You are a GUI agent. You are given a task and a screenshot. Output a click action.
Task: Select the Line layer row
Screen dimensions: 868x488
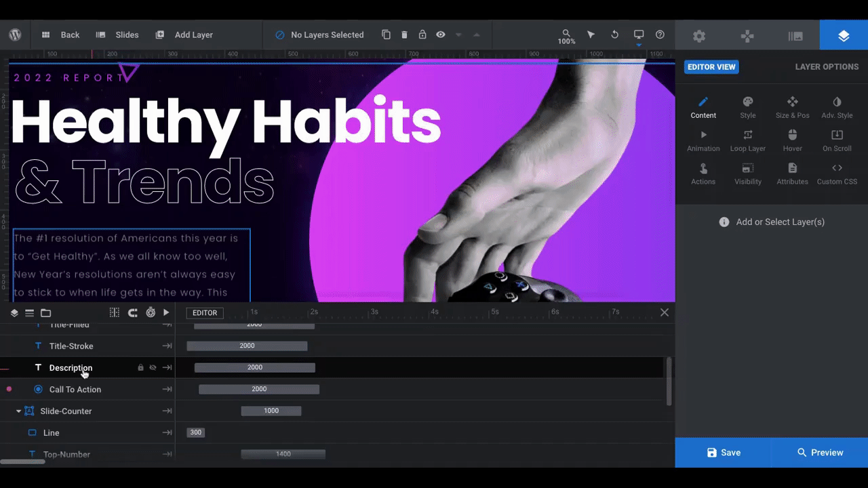[87, 432]
